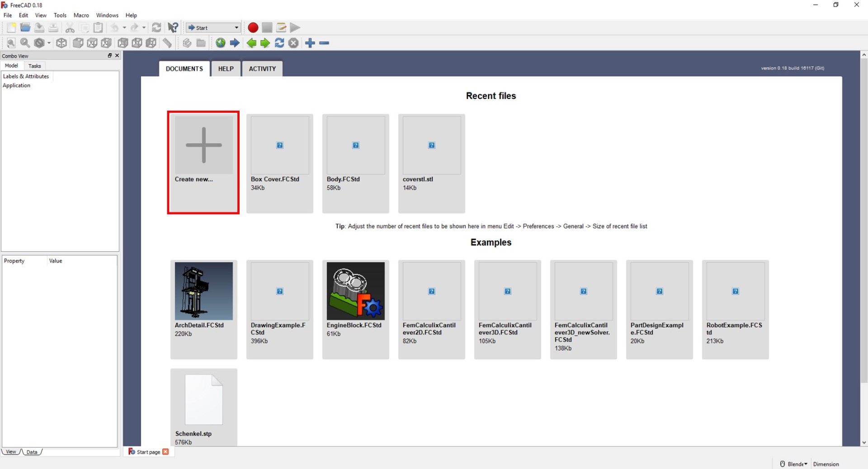Select the Print icon in toolbar
Image resolution: width=868 pixels, height=469 pixels.
click(53, 28)
